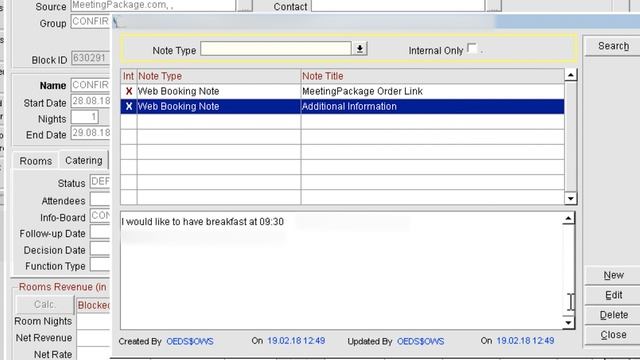Click the Function Type field
Image resolution: width=640 pixels, height=360 pixels.
100,264
